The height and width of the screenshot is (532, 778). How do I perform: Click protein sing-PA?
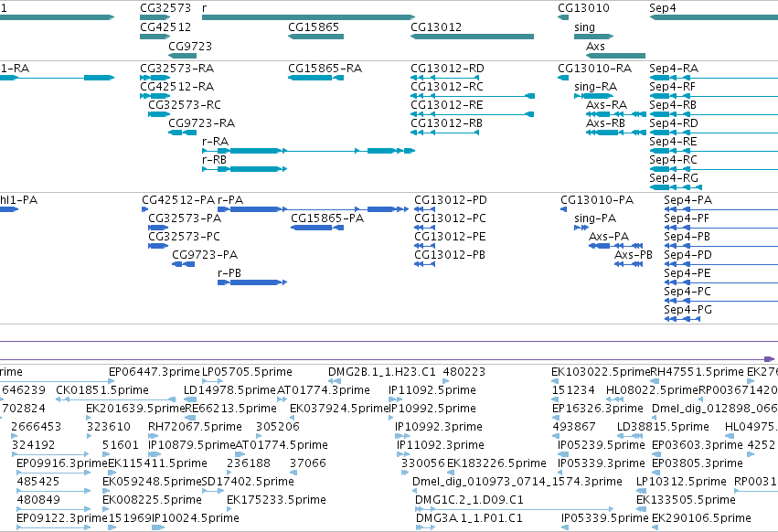point(595,218)
